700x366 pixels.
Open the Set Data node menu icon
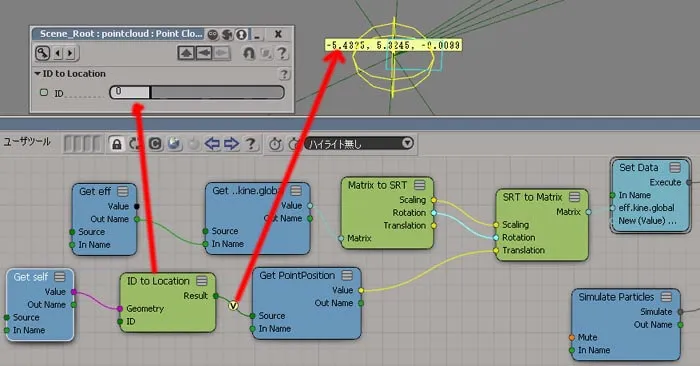675,167
